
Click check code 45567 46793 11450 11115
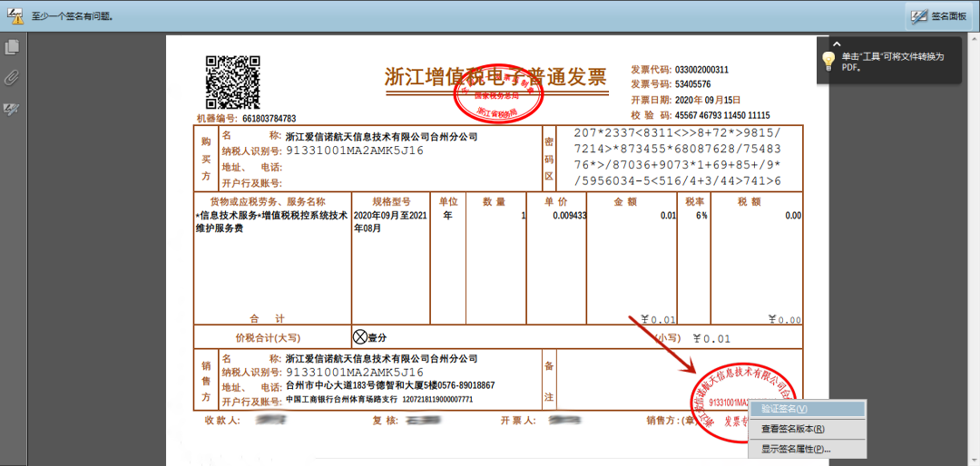(x=722, y=115)
